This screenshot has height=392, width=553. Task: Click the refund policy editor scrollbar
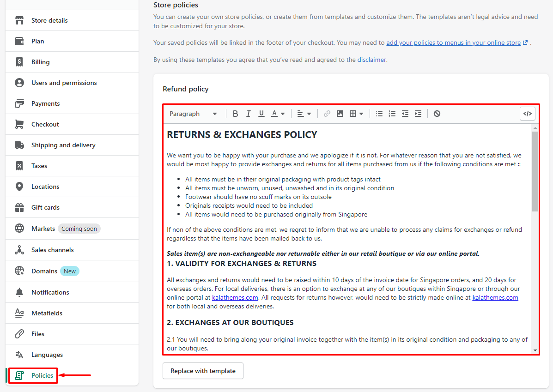coord(535,172)
